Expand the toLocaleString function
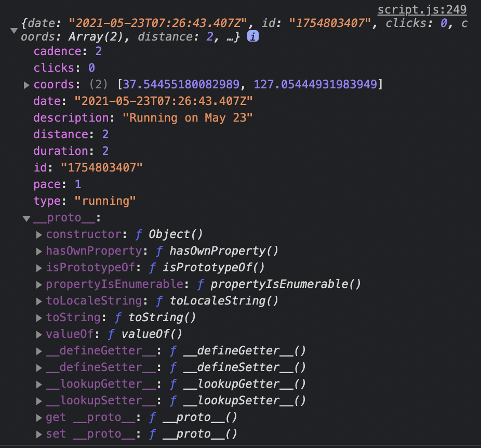 point(39,300)
